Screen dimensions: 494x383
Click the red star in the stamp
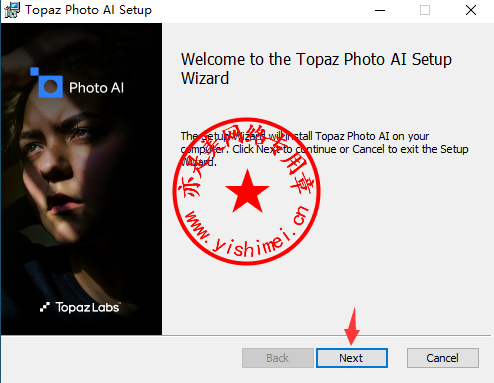click(x=247, y=191)
